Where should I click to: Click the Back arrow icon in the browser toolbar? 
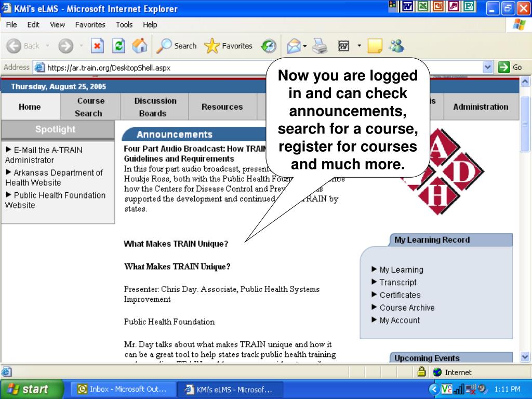tap(14, 46)
